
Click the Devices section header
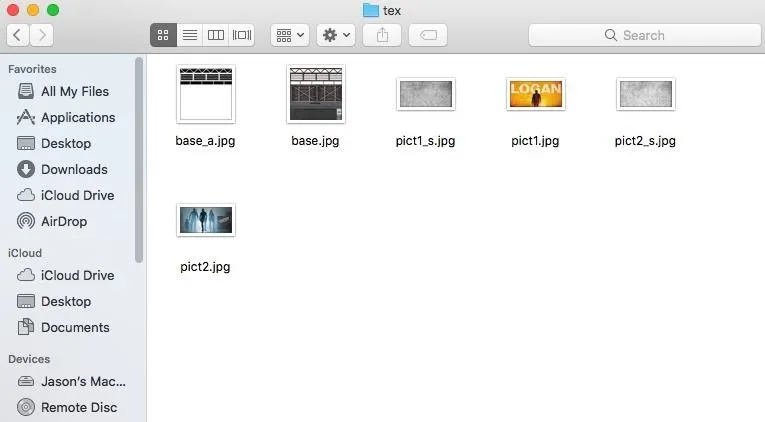29,359
